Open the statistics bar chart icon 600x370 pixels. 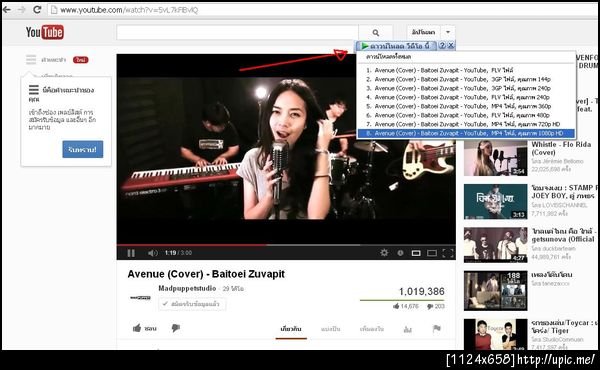click(408, 329)
